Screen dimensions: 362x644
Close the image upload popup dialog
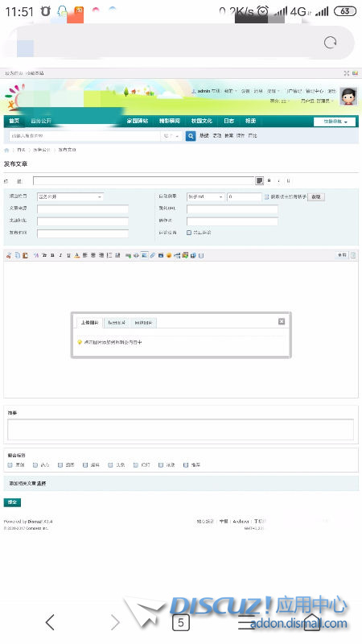point(282,321)
